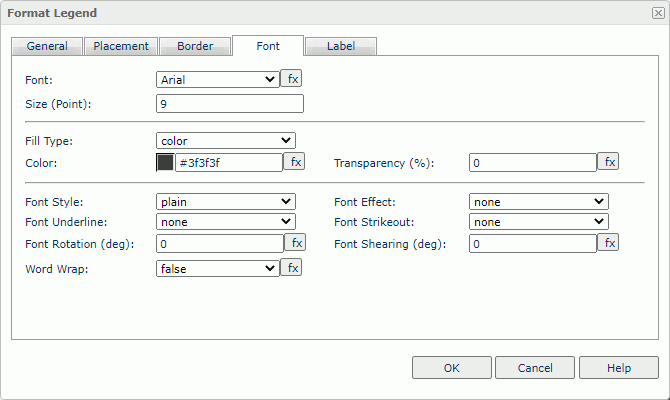Image resolution: width=670 pixels, height=400 pixels.
Task: Click the dark gray color swatch
Action: (165, 162)
